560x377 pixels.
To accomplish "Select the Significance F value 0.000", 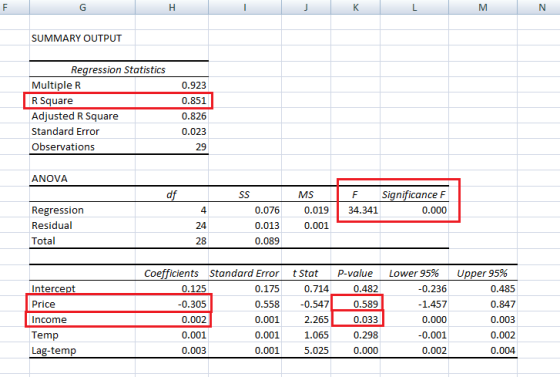I will [434, 210].
